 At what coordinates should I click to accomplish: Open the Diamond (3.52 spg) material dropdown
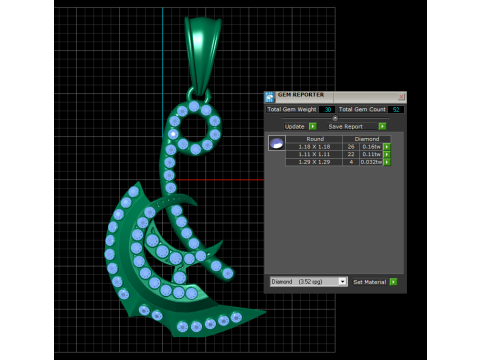click(x=342, y=282)
